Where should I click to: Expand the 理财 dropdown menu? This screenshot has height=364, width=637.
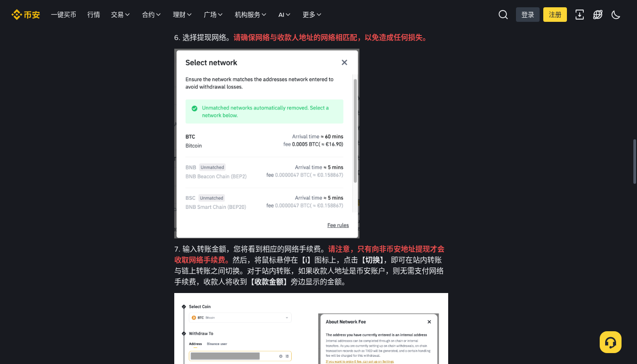(182, 15)
